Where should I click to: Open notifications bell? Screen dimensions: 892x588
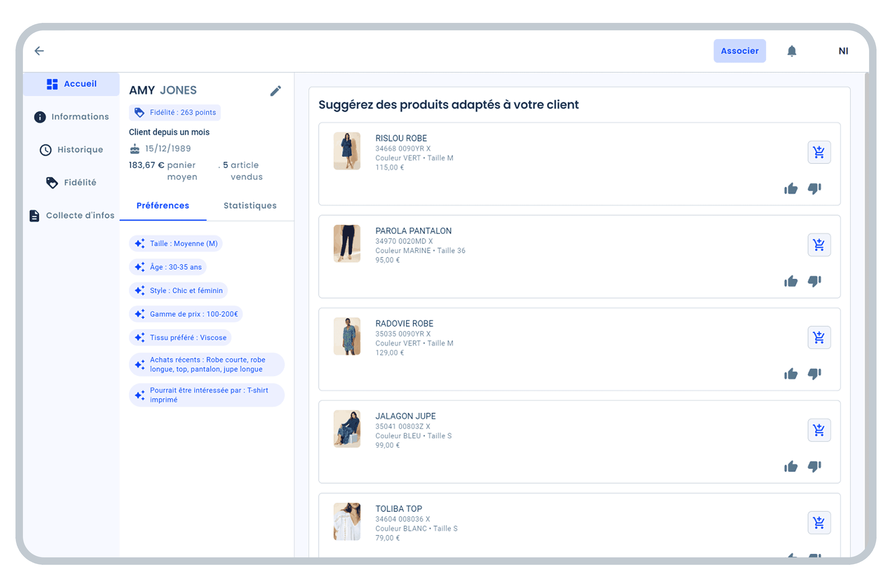pos(791,51)
